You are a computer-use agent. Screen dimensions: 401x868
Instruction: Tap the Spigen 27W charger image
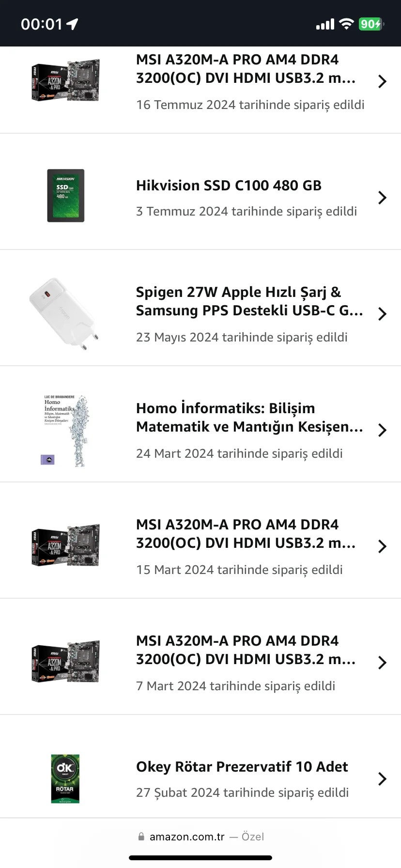click(64, 313)
